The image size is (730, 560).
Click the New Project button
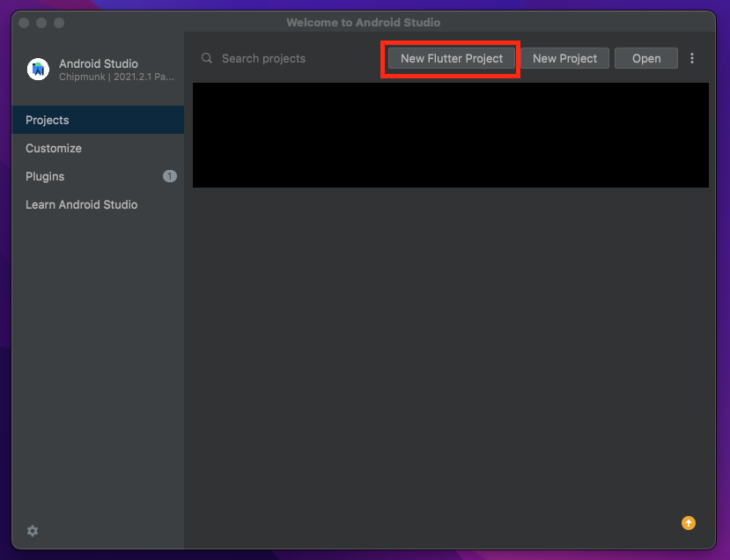click(x=564, y=59)
